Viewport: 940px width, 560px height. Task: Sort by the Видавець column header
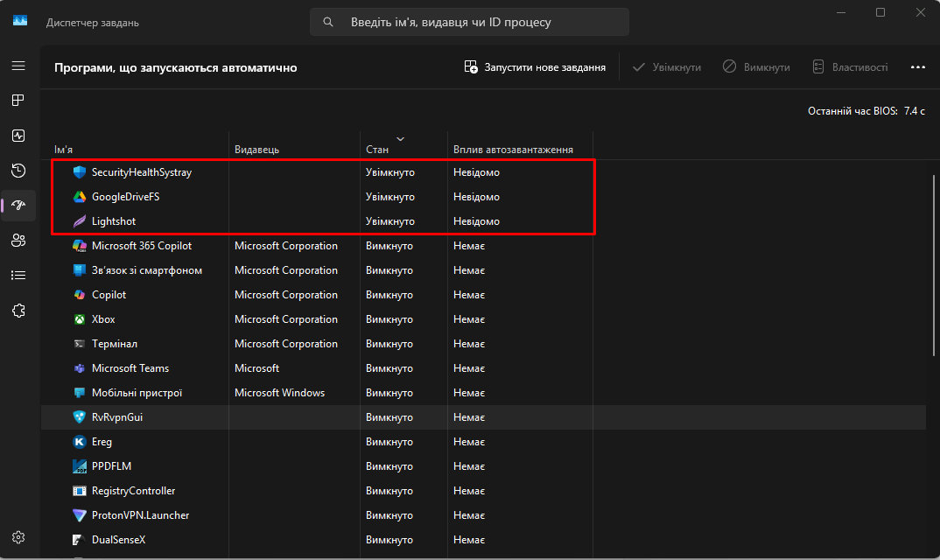click(256, 150)
